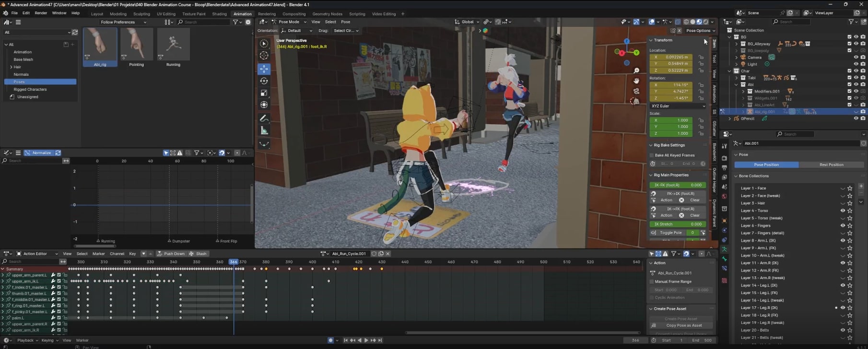The image size is (868, 349).
Task: Open the Render menu
Action: (x=41, y=13)
